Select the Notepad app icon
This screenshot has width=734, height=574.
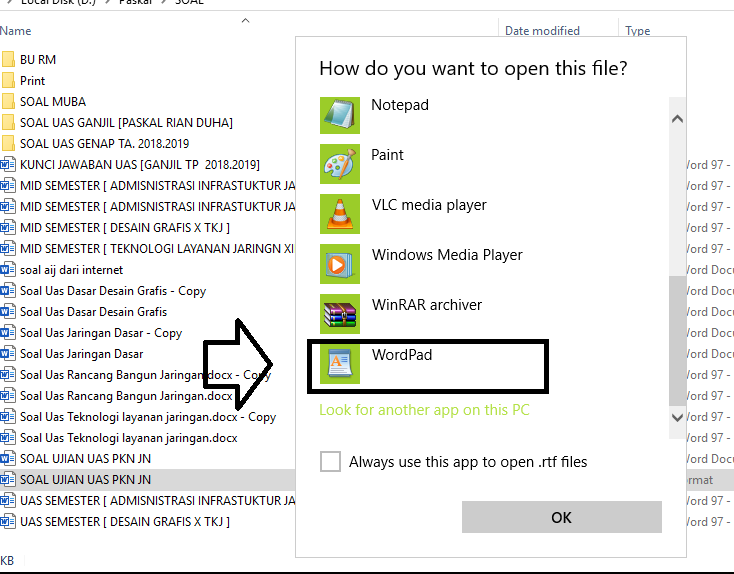tap(340, 116)
